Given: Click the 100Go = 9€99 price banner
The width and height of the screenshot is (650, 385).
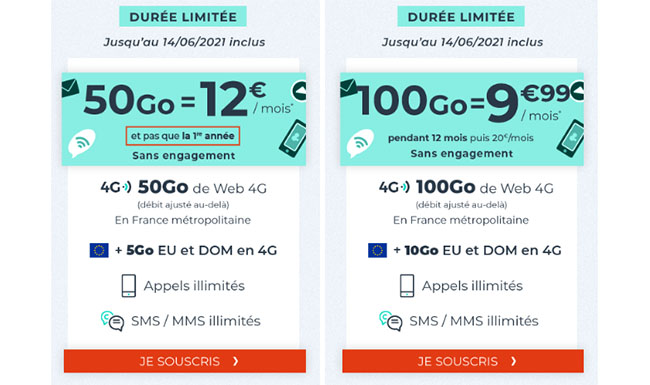Looking at the screenshot, I should [462, 119].
